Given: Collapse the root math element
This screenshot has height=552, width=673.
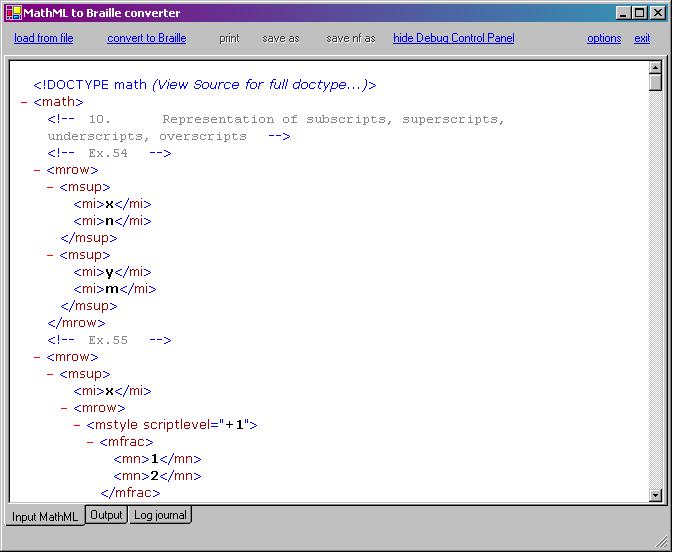Looking at the screenshot, I should [x=24, y=102].
